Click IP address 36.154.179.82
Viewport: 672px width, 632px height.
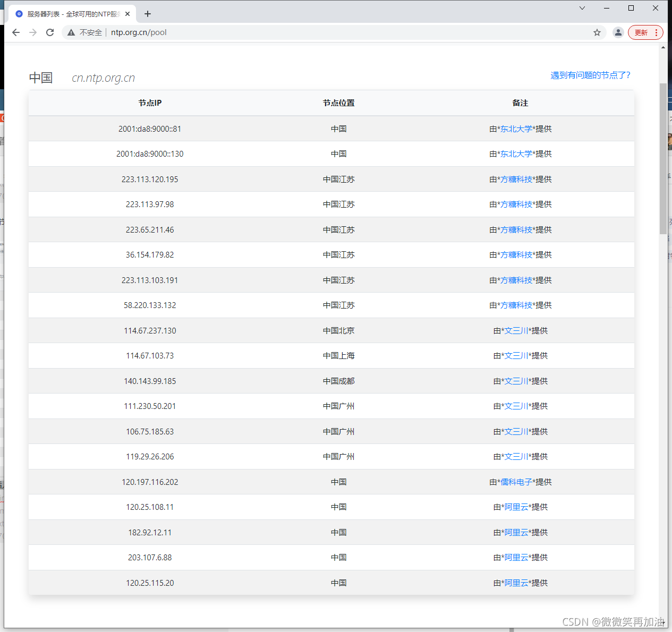coord(150,254)
